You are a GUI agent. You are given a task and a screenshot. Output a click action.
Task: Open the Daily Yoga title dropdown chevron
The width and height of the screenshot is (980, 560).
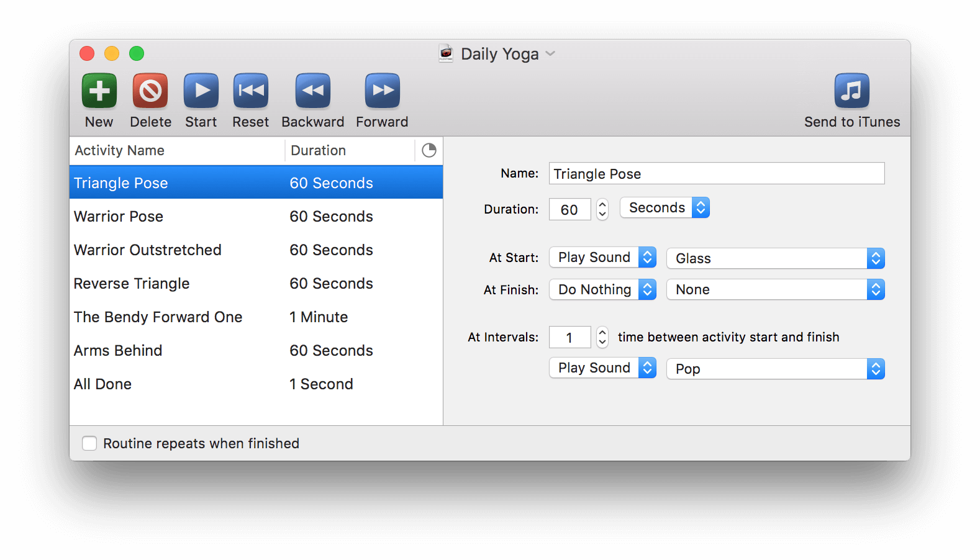pos(550,54)
